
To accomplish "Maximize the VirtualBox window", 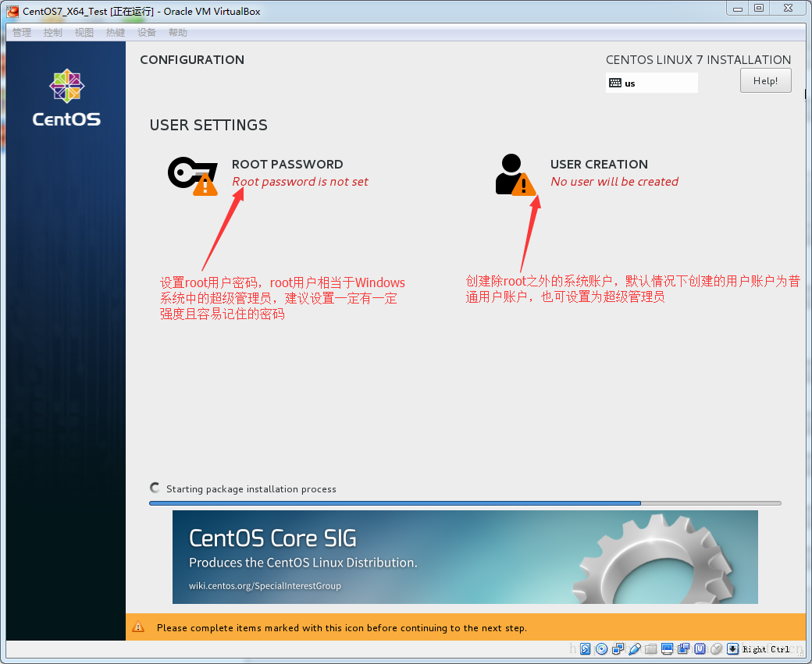I will click(759, 9).
